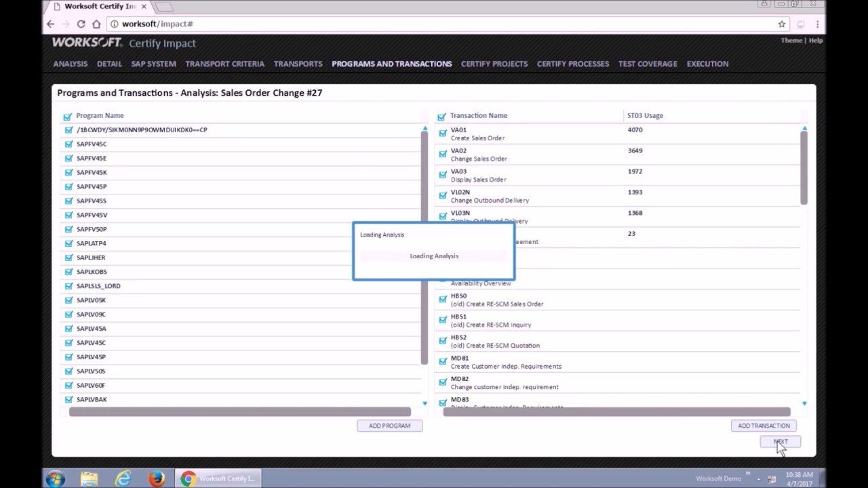
Task: Show hidden system tray icons arrow
Action: pos(758,479)
